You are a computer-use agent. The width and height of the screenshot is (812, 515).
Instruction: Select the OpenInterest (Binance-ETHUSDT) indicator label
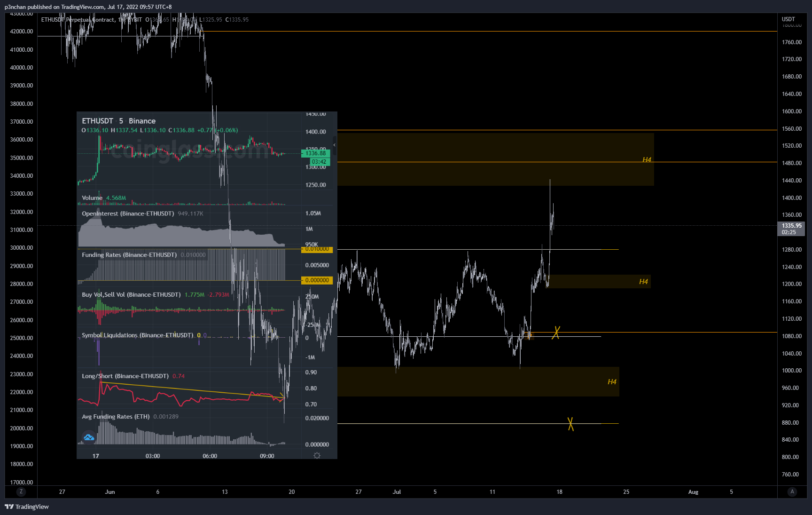(128, 214)
